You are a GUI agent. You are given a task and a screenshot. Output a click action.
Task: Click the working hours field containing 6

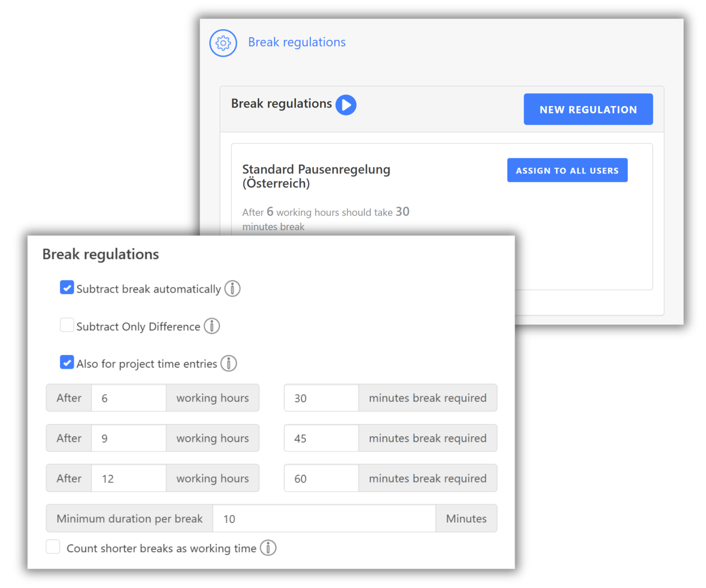(x=128, y=398)
